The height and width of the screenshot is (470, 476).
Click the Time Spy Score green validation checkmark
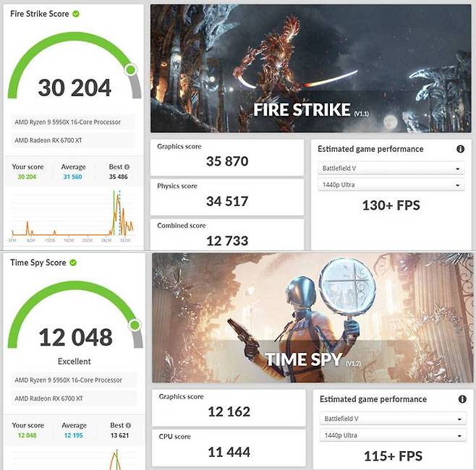pos(73,262)
